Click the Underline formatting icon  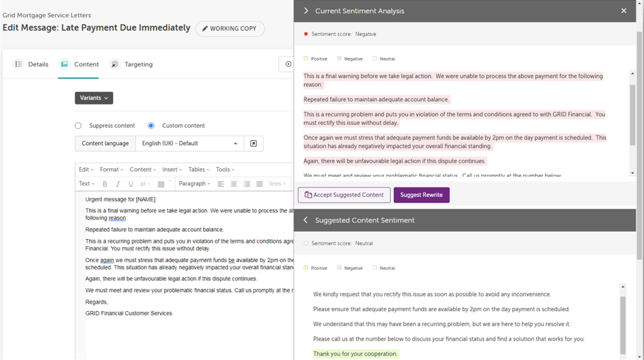131,184
